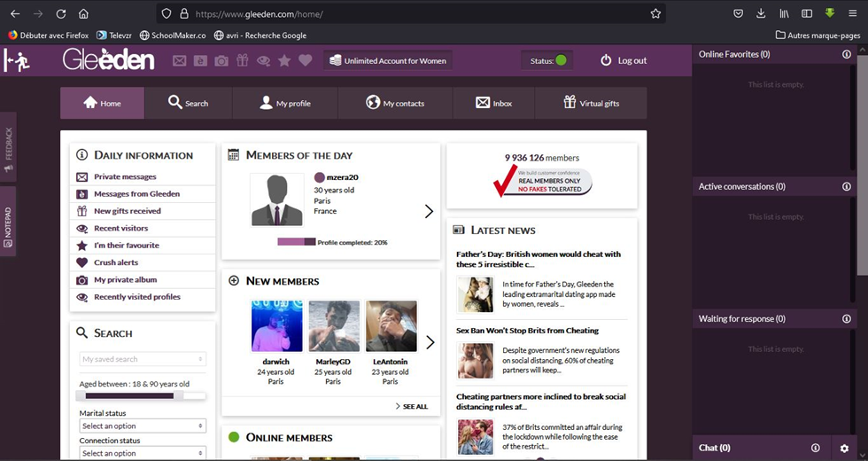Open New gifts received link
The width and height of the screenshot is (868, 461).
128,211
